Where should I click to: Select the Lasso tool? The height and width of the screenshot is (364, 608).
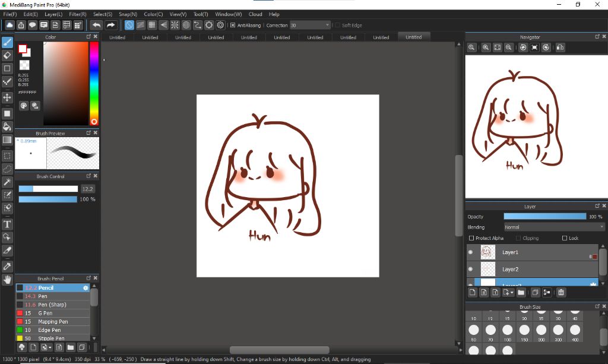click(x=7, y=169)
